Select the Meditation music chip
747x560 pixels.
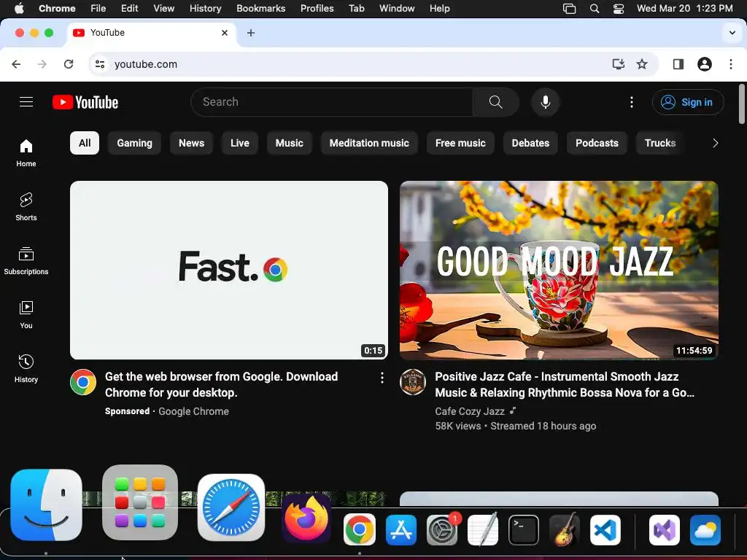click(x=369, y=143)
